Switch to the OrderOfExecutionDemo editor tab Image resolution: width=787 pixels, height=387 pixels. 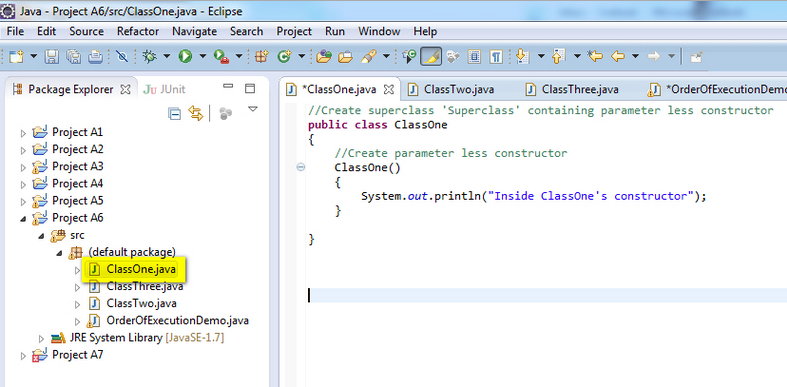click(718, 89)
